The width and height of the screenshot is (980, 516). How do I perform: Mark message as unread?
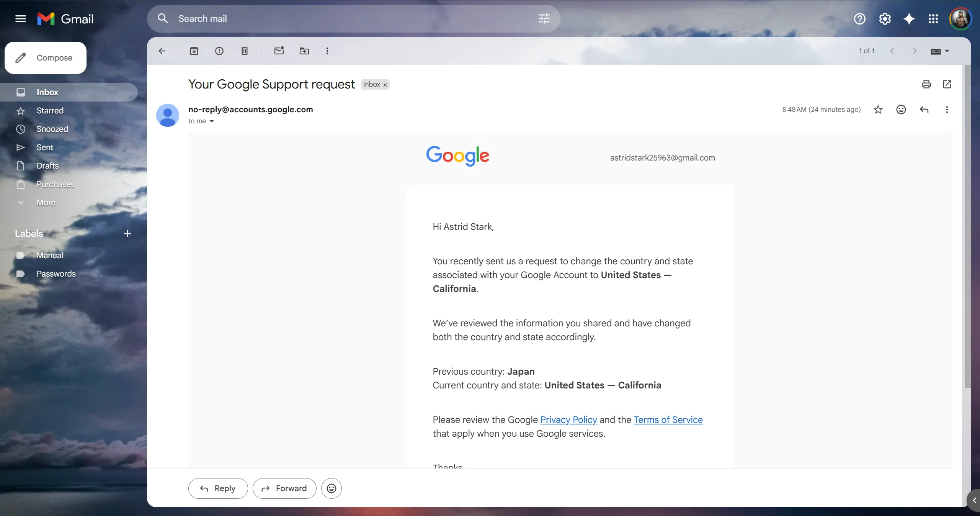[279, 51]
